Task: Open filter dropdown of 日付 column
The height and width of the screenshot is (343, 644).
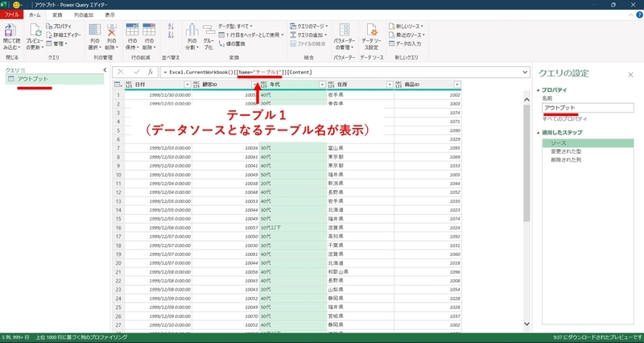Action: coord(188,85)
